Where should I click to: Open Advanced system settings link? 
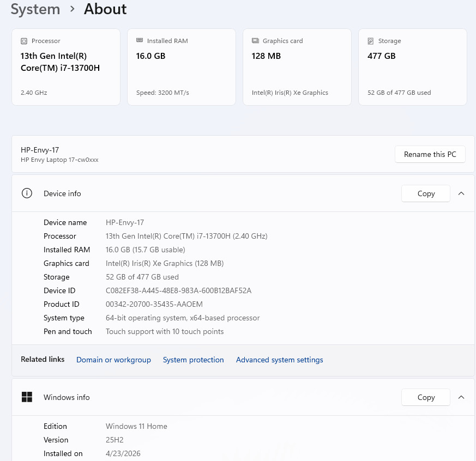point(280,360)
